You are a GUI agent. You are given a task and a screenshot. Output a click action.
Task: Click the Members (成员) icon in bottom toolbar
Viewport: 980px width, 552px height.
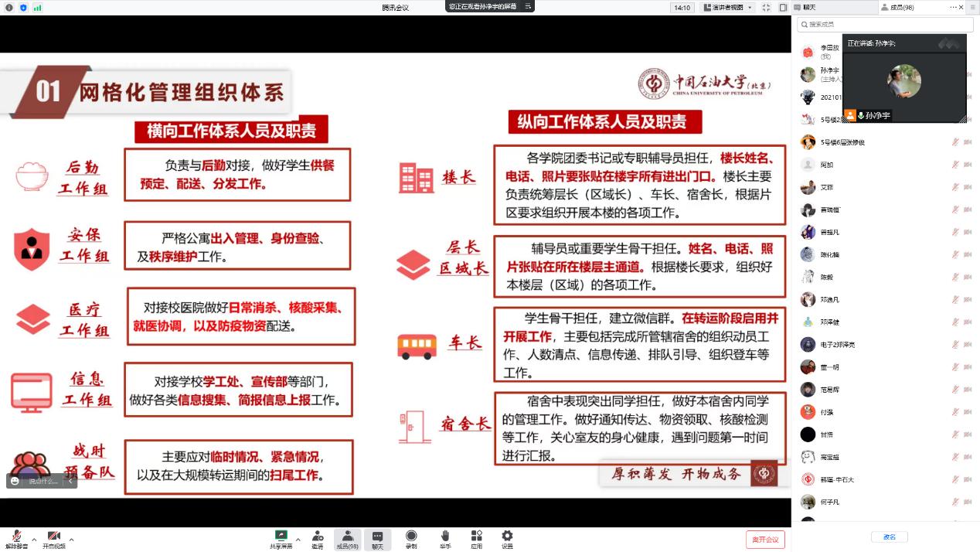pos(347,538)
